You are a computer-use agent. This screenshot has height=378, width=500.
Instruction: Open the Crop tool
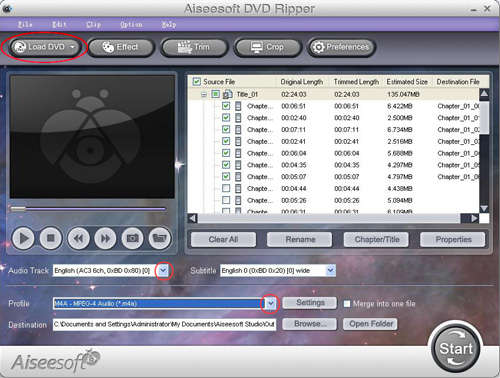click(268, 47)
